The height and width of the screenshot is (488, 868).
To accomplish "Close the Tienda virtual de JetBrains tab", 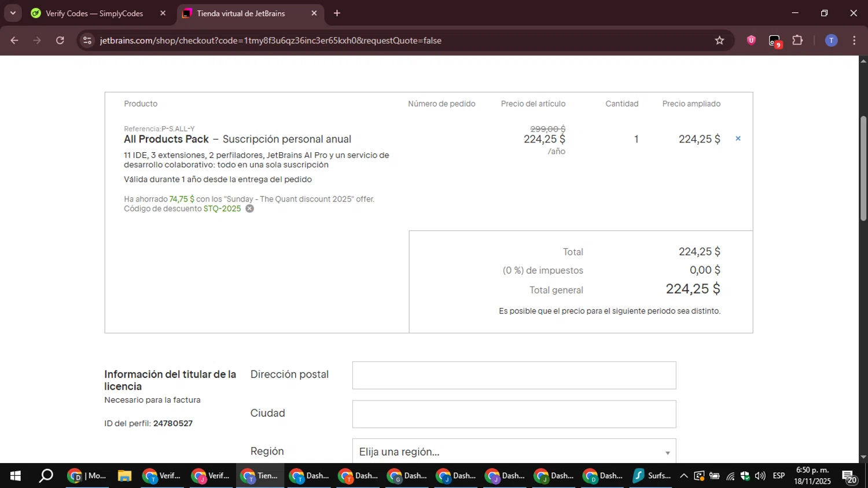I will pos(314,13).
